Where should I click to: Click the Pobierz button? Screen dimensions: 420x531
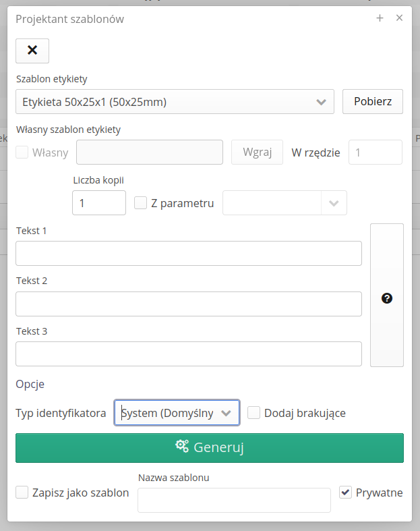coord(372,102)
